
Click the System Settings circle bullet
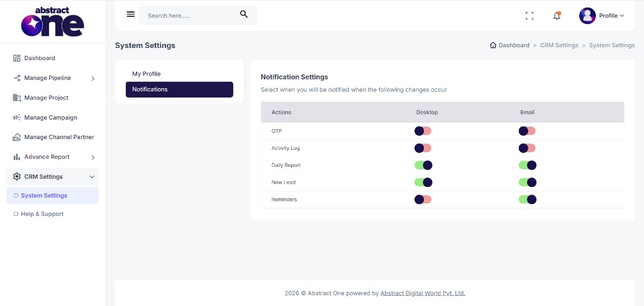[16, 195]
